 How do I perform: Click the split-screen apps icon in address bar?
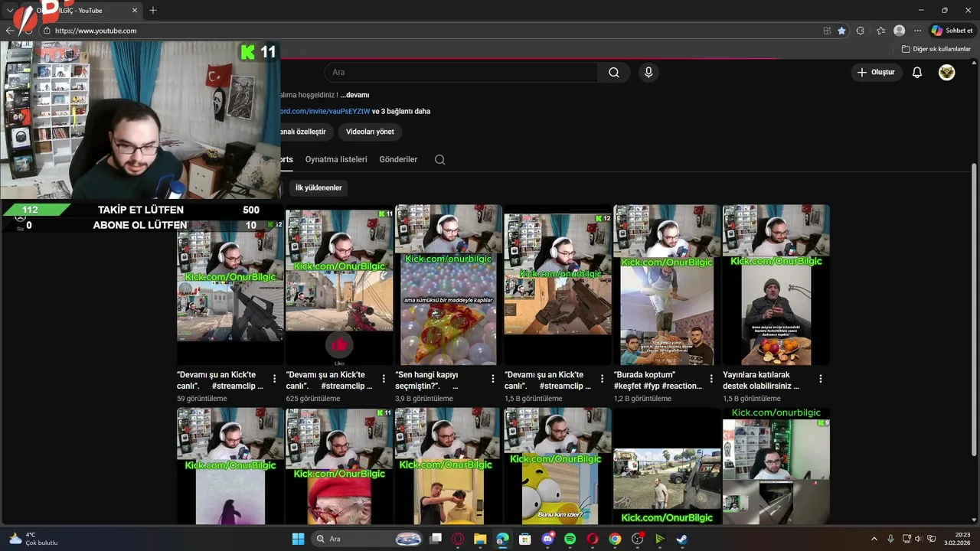point(827,31)
